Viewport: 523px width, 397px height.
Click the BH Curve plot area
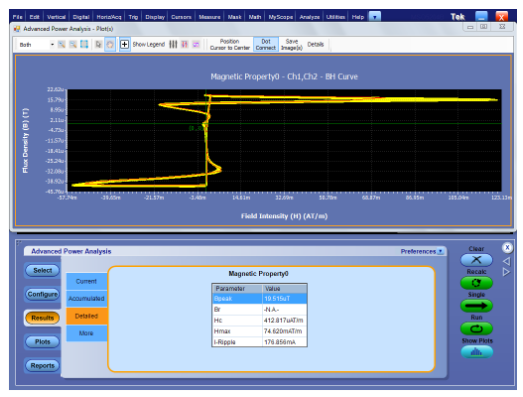tap(284, 140)
